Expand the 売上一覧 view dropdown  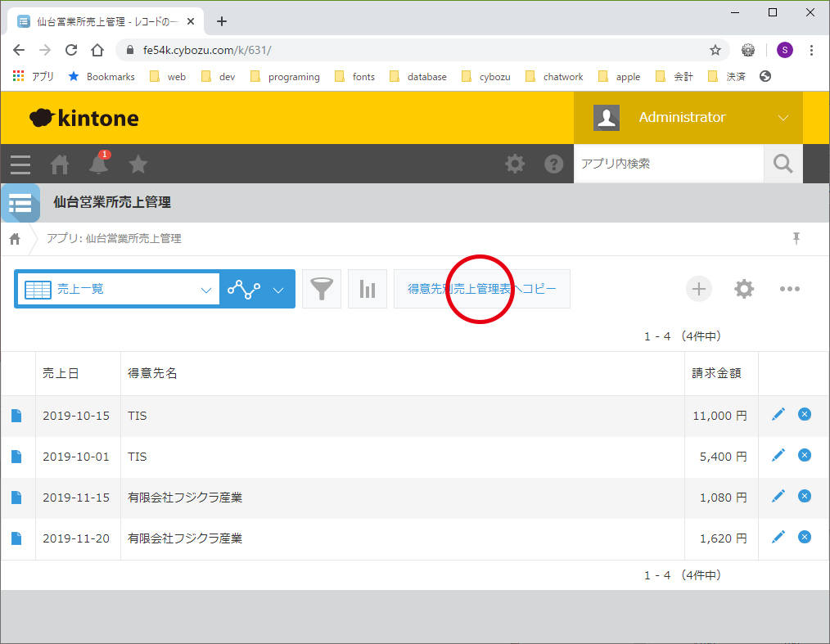pyautogui.click(x=119, y=289)
